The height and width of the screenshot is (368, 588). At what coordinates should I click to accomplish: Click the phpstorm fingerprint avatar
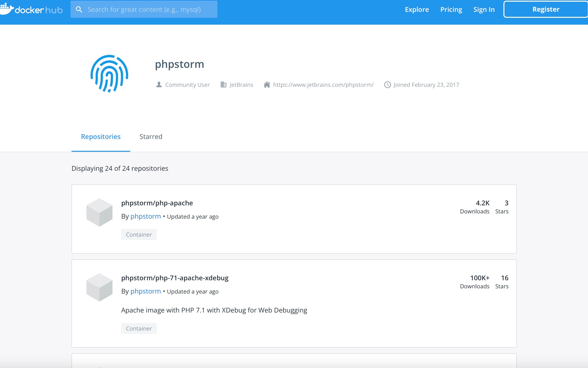(x=109, y=74)
